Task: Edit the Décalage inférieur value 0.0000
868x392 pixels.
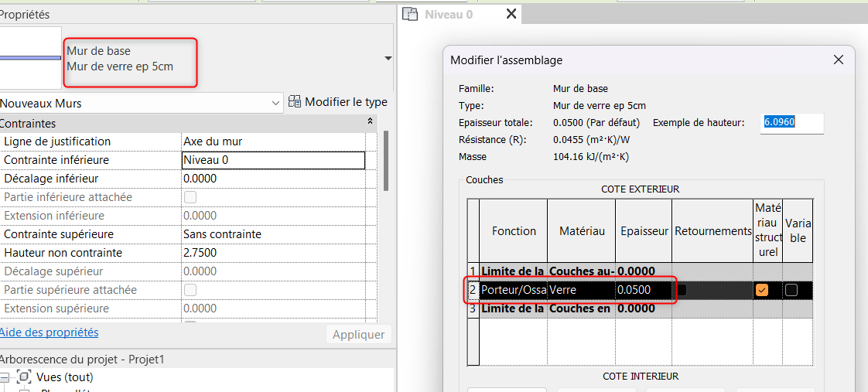Action: 273,179
